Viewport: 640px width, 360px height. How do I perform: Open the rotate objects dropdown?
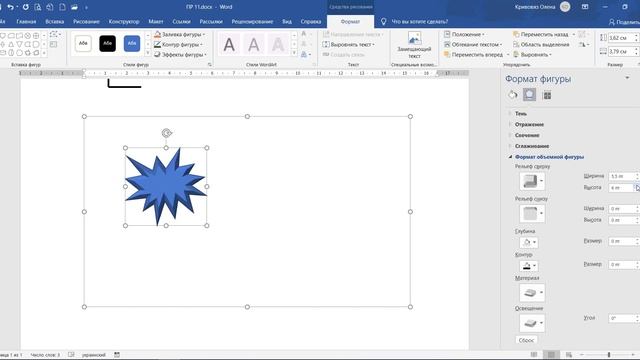tap(584, 44)
